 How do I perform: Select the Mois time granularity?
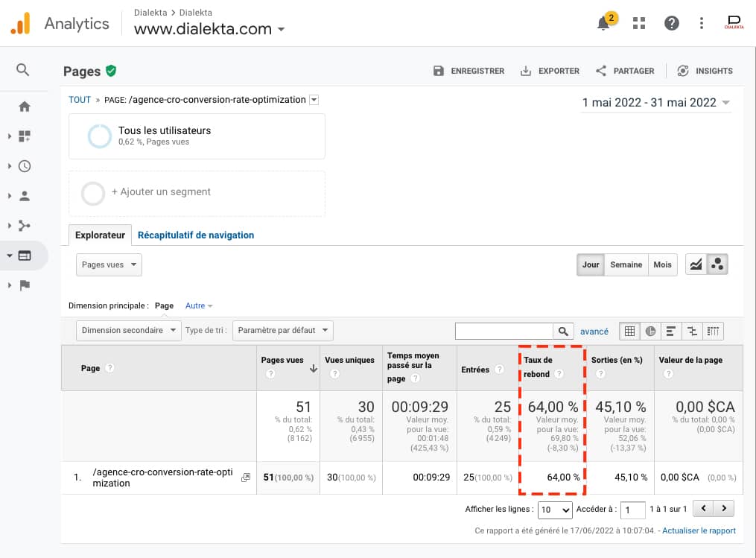(x=662, y=264)
